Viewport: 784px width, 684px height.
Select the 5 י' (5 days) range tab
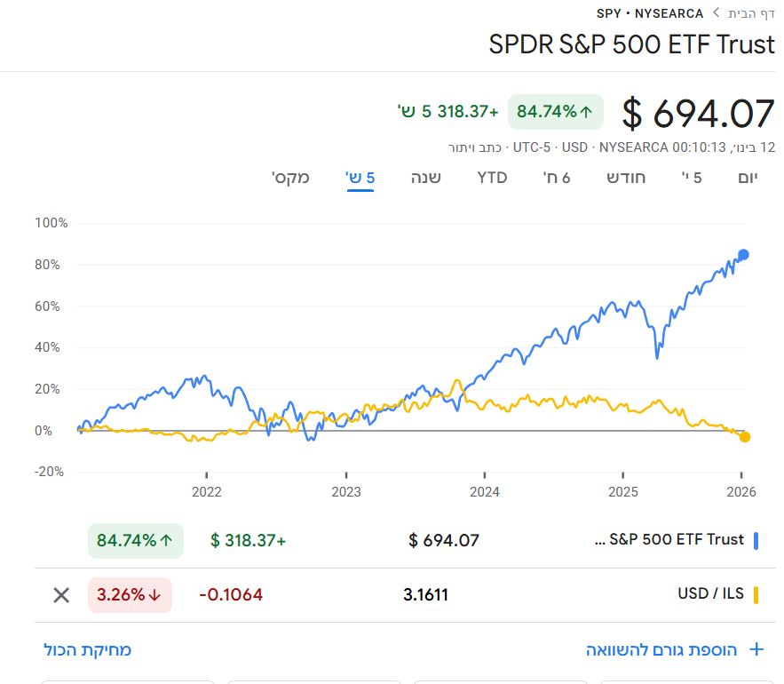(x=692, y=177)
